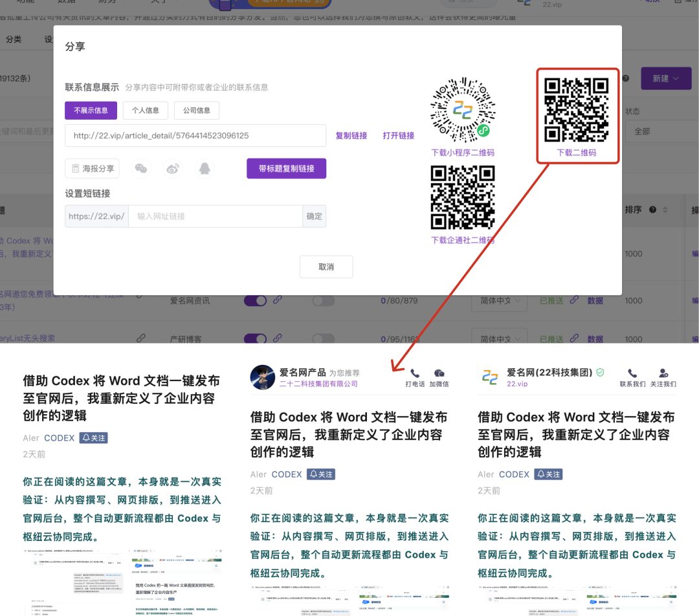Open 简体中文 dropdown in 爱名网资讯 row
699x616 pixels.
pyautogui.click(x=499, y=301)
